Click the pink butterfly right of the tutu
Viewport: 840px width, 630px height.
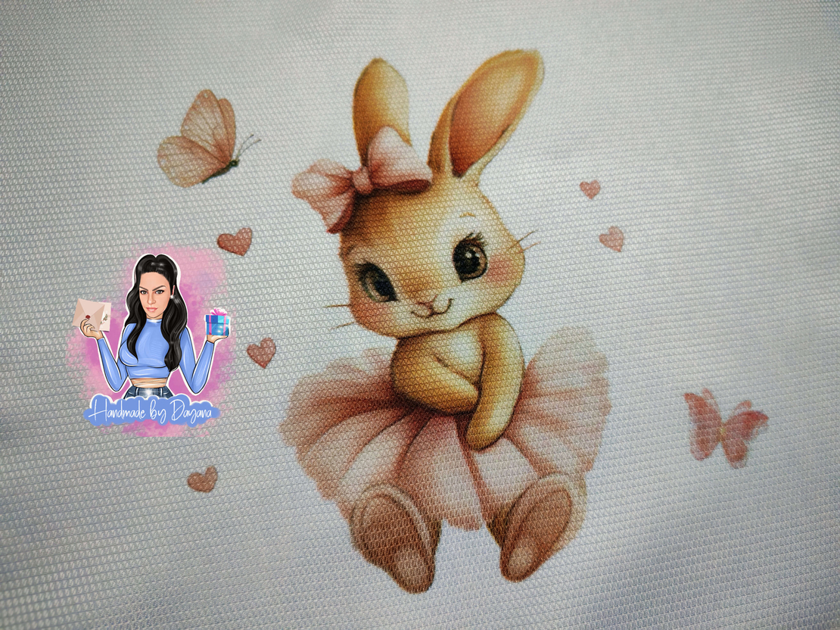tap(723, 426)
